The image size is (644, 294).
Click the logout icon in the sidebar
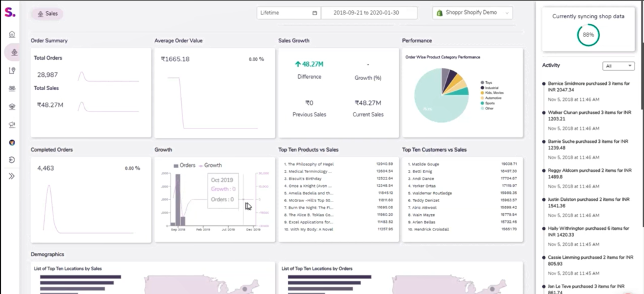11,160
